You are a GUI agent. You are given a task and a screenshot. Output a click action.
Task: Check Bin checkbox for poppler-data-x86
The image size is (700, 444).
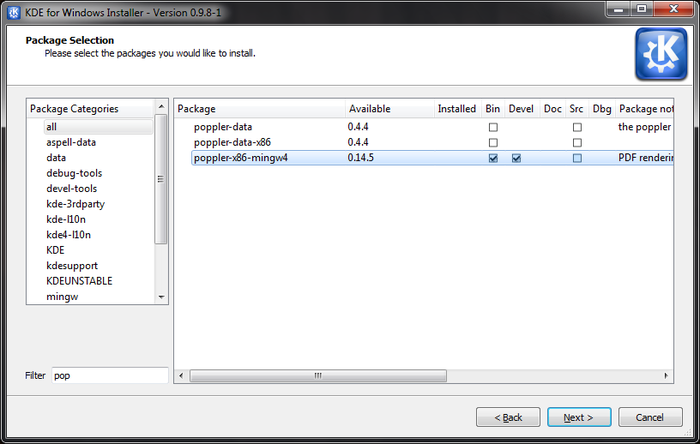pos(493,143)
